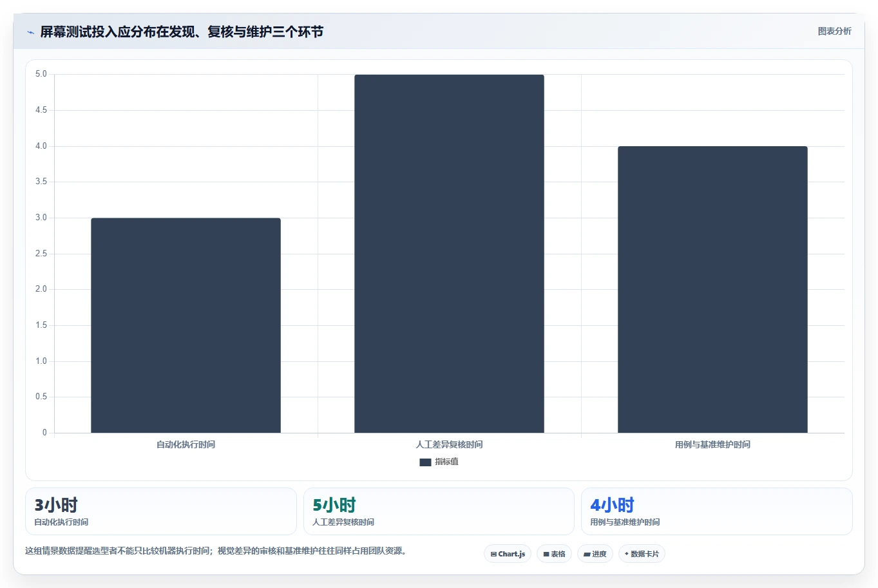The image size is (878, 588).
Task: Select the 进度 tag
Action: 595,554
